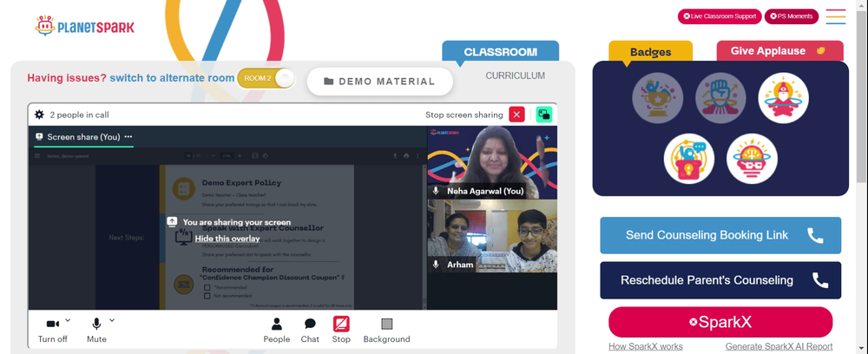Select the raised fist badge
868x354 pixels.
tap(720, 98)
